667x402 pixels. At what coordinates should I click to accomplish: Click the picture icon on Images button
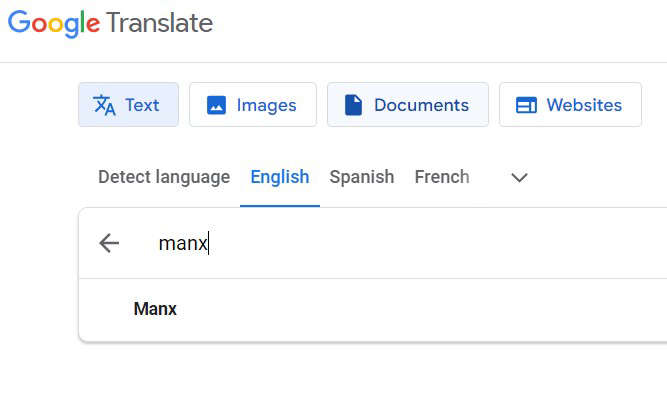(216, 105)
